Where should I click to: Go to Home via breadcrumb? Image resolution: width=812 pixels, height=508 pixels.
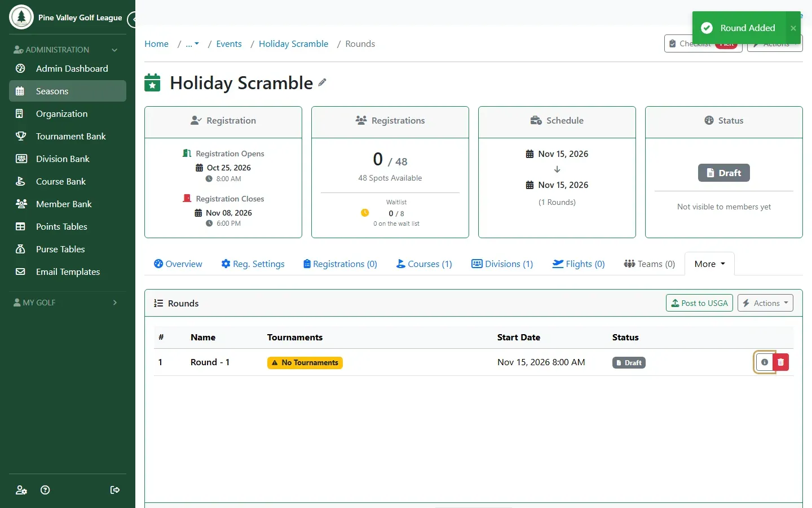tap(156, 44)
